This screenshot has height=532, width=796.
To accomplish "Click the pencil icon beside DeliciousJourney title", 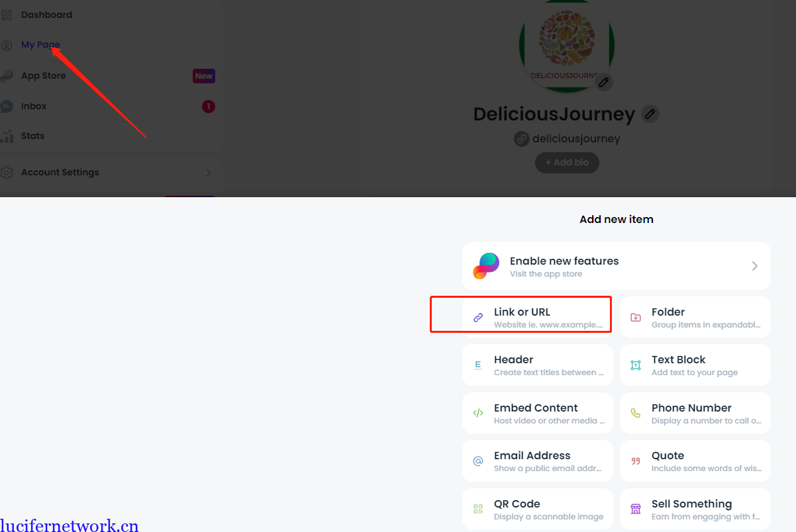I will [650, 114].
